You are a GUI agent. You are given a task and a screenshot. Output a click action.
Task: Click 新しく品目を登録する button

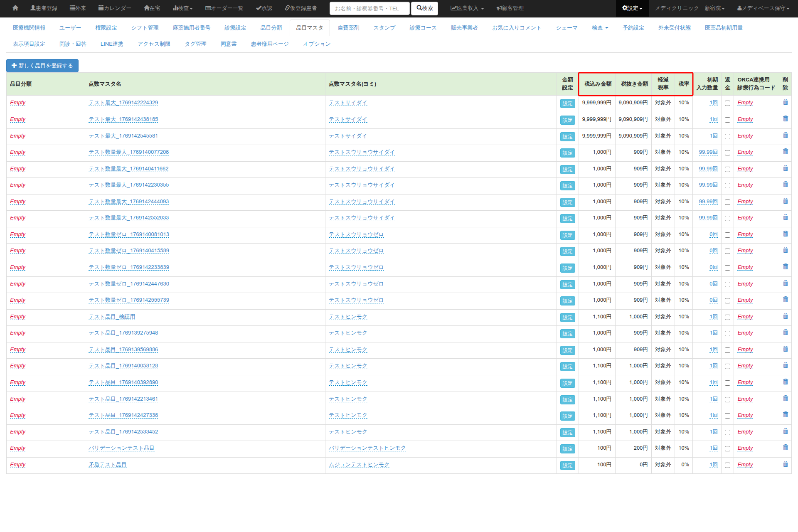click(x=42, y=65)
